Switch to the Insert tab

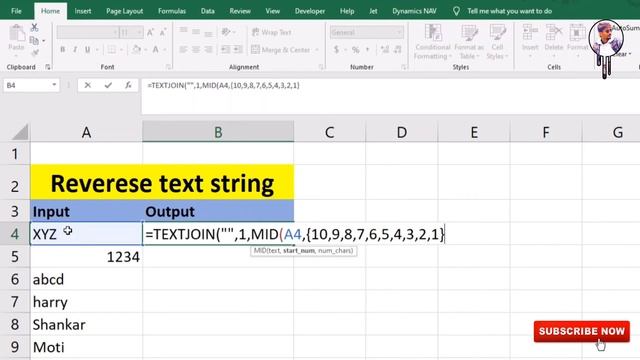coord(83,11)
